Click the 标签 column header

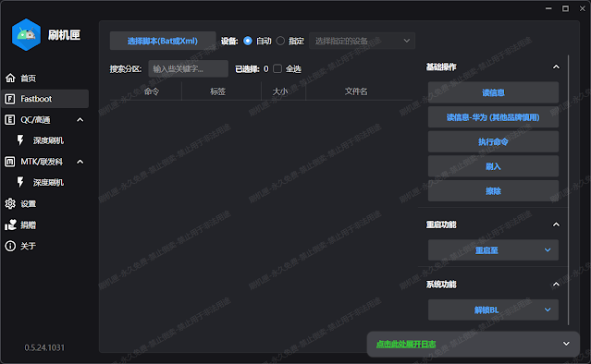[218, 91]
